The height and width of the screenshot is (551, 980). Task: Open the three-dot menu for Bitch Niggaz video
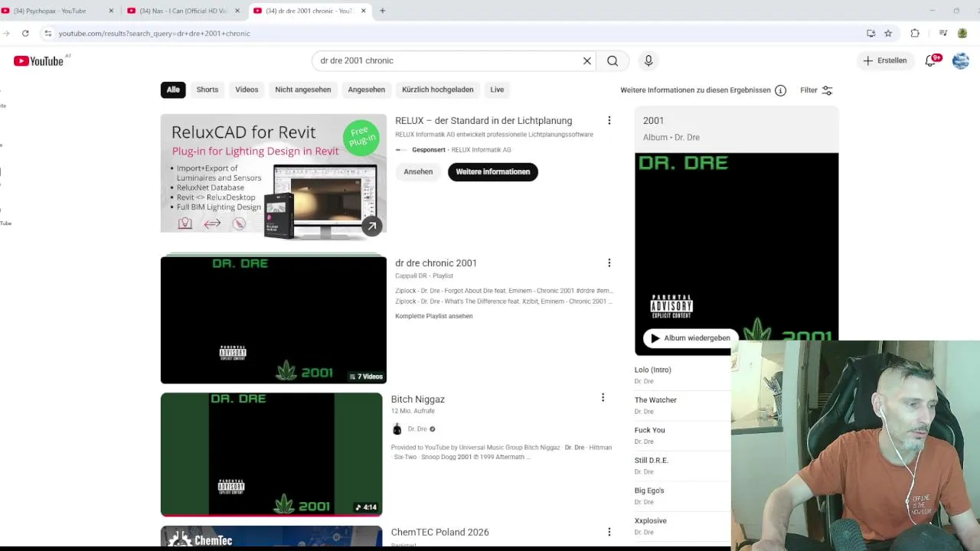(x=603, y=398)
